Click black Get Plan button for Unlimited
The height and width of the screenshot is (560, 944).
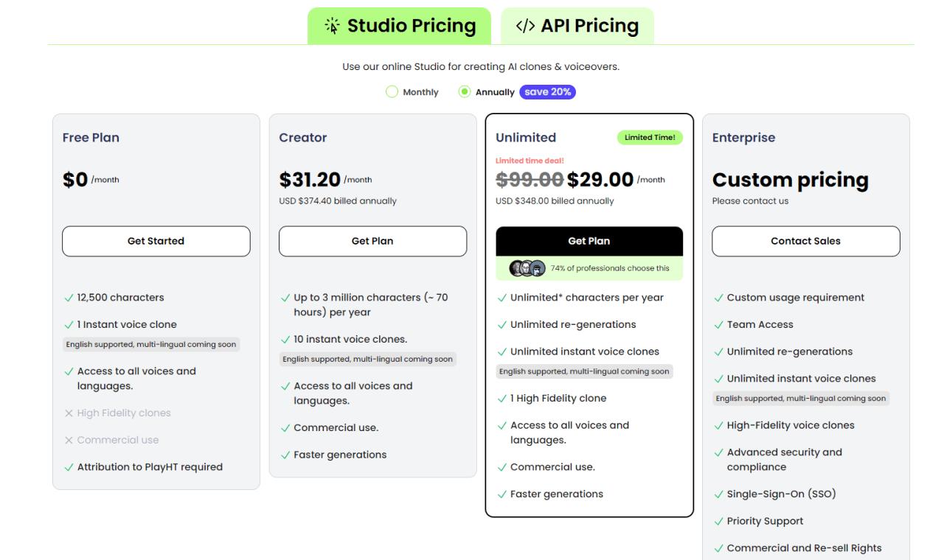point(589,241)
